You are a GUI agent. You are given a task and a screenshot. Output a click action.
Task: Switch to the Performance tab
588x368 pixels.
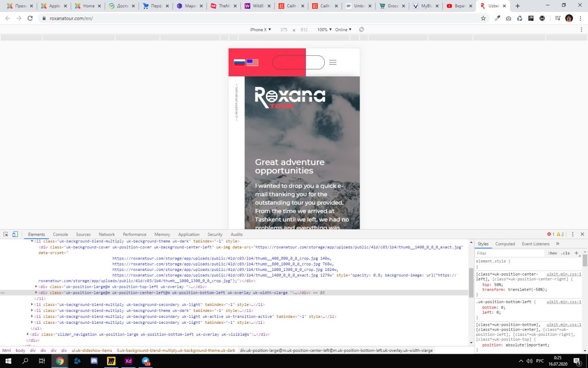point(135,235)
